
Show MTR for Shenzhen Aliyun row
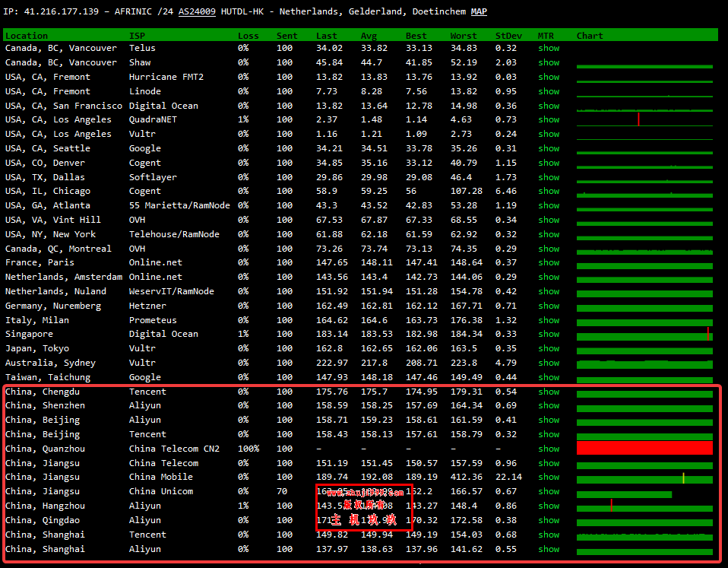pyautogui.click(x=549, y=405)
